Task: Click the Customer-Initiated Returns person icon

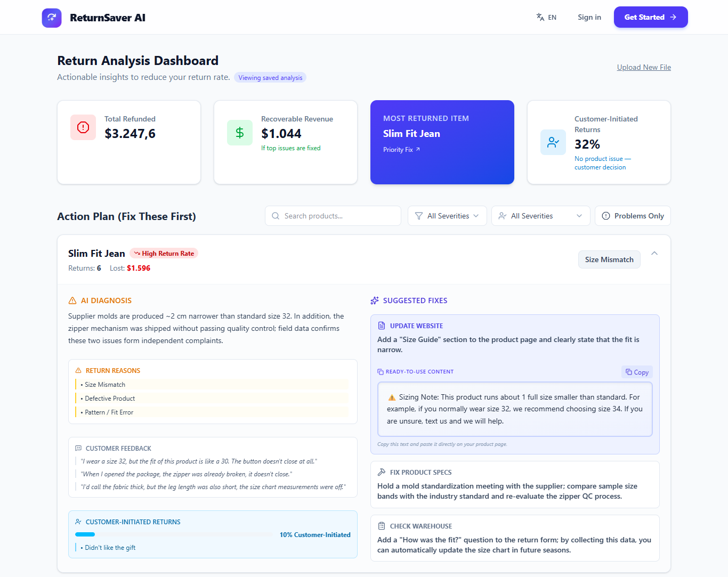Action: coord(553,142)
